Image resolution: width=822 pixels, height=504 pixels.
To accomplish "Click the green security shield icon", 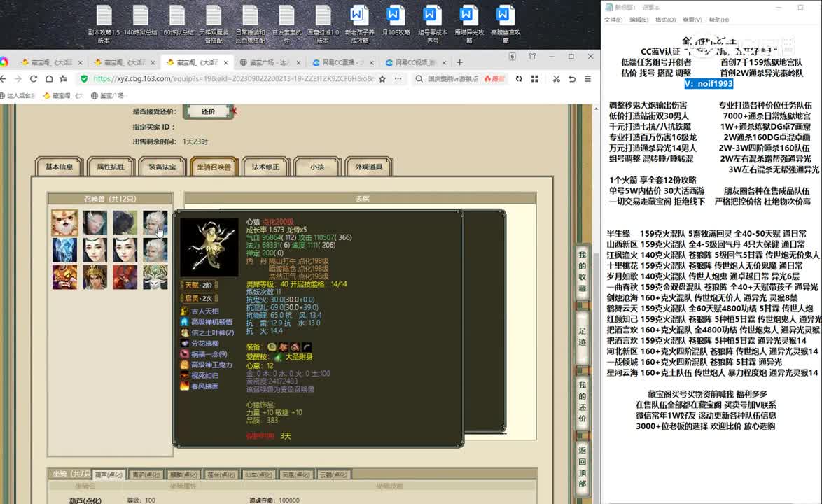I will 84,78.
